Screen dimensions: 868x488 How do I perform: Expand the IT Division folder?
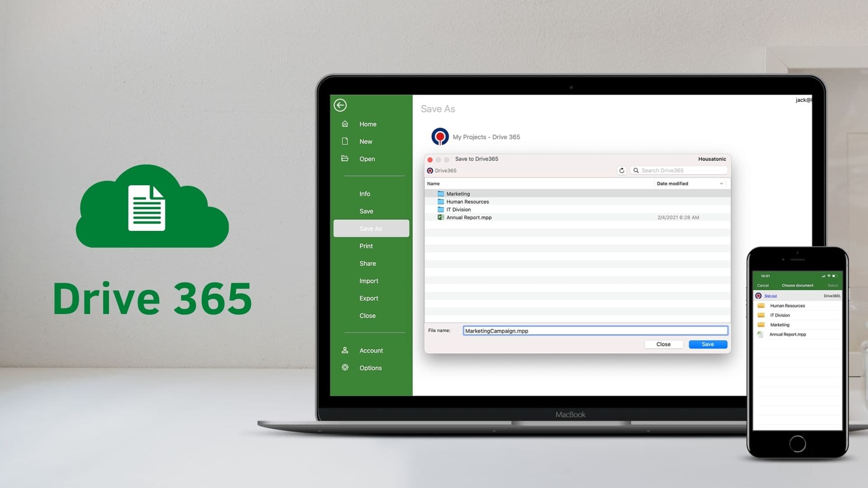pyautogui.click(x=458, y=209)
